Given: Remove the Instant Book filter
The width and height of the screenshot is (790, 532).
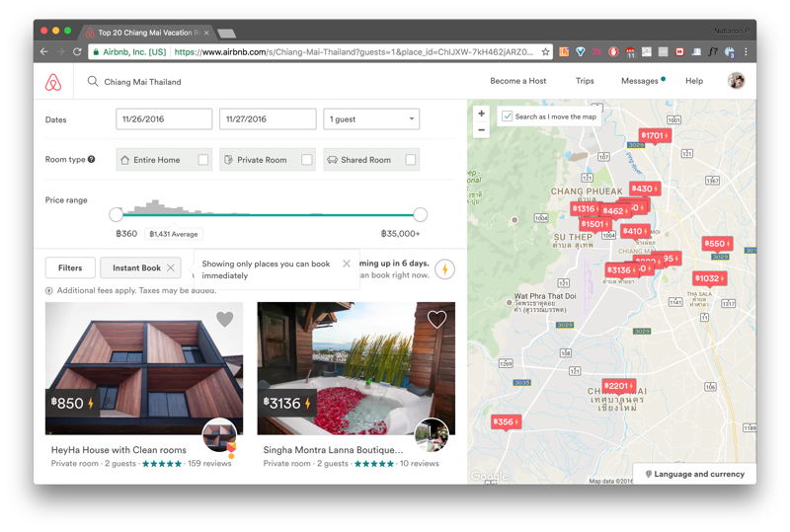Looking at the screenshot, I should point(171,267).
